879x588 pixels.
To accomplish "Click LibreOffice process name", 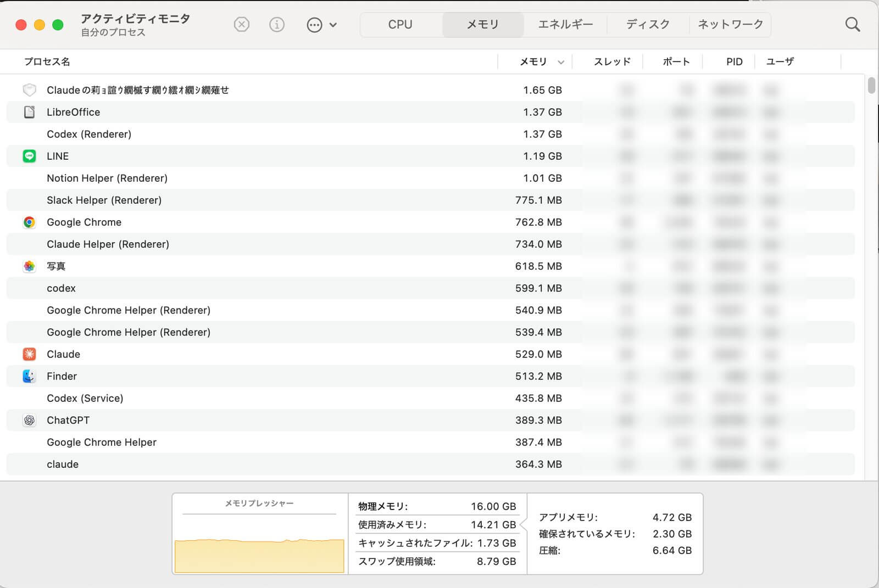I will 73,112.
